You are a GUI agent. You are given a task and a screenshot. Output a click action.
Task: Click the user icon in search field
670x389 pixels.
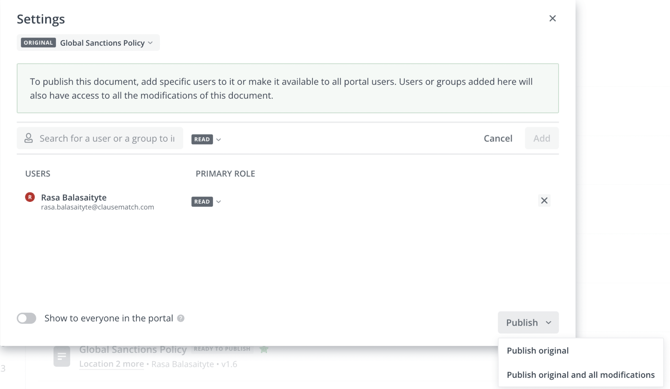(29, 138)
